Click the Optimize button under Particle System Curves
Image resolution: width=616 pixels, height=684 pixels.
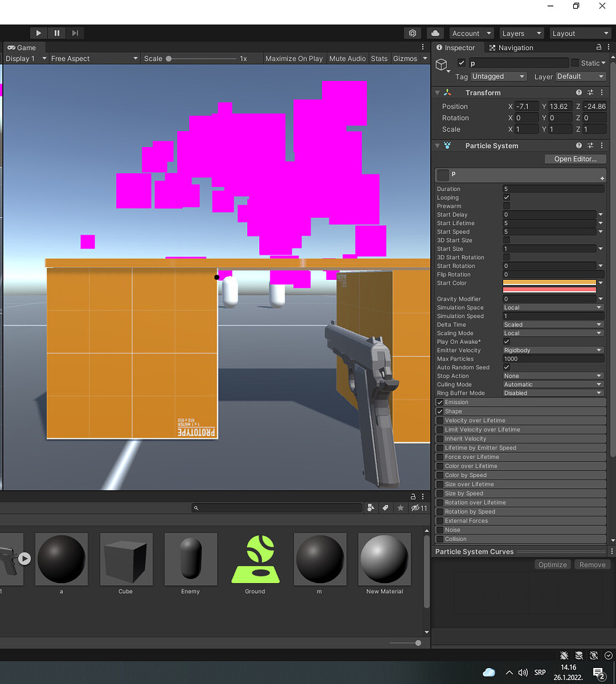552,564
